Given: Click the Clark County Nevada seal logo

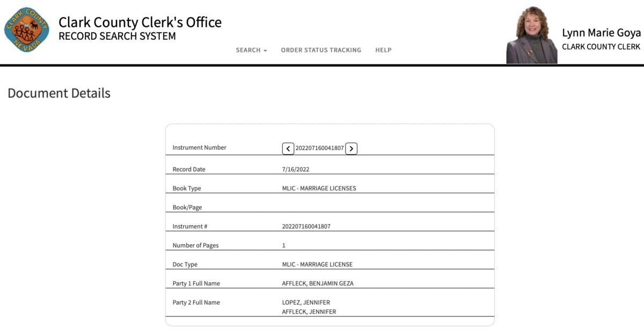Looking at the screenshot, I should 27,30.
